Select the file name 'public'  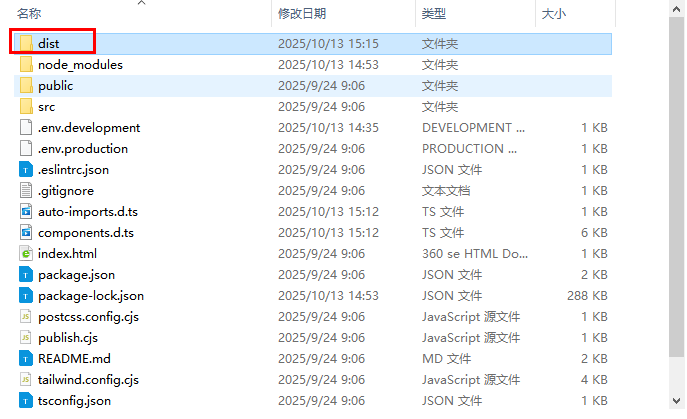(x=55, y=85)
